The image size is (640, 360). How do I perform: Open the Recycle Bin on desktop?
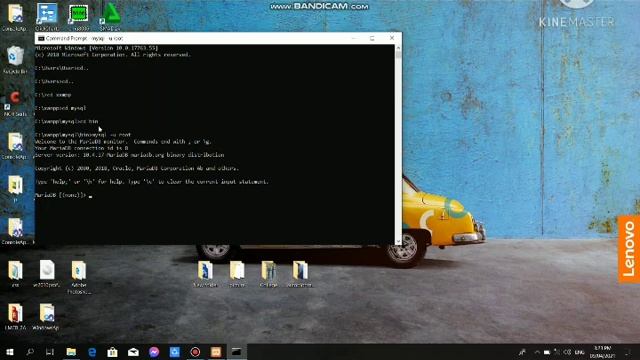coord(15,59)
